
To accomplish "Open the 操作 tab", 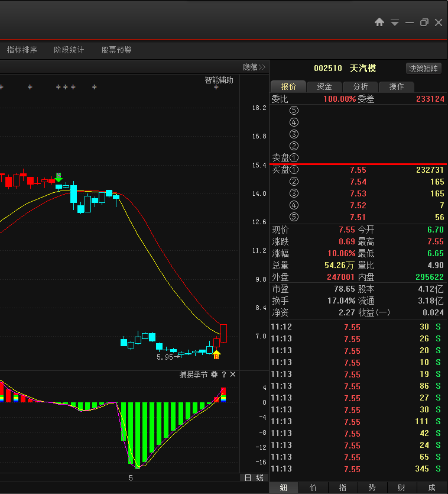I will (x=397, y=86).
